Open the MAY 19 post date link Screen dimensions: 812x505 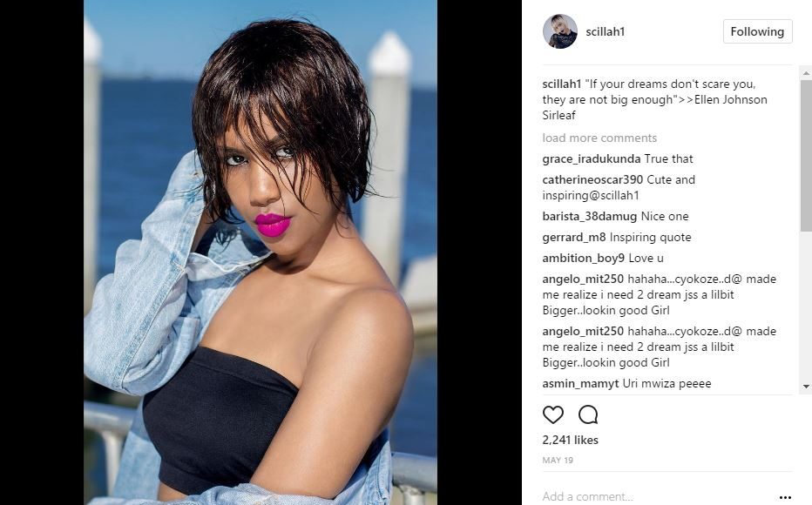coord(558,460)
